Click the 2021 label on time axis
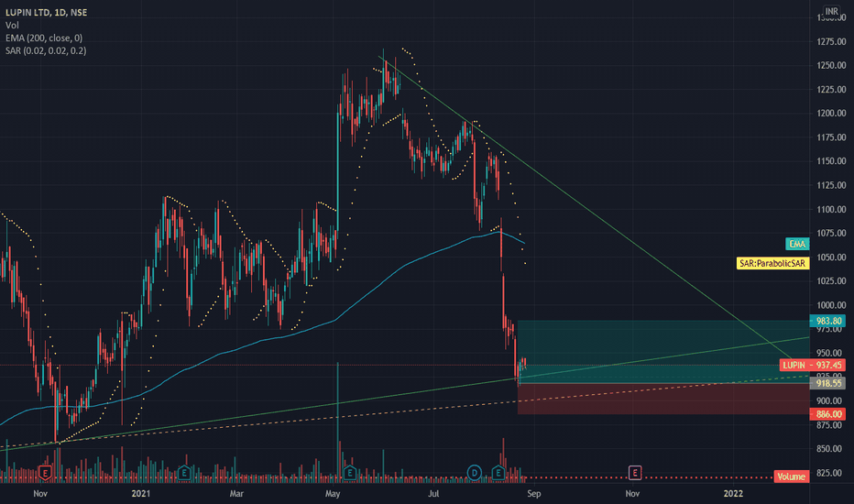This screenshot has height=504, width=854. point(140,494)
